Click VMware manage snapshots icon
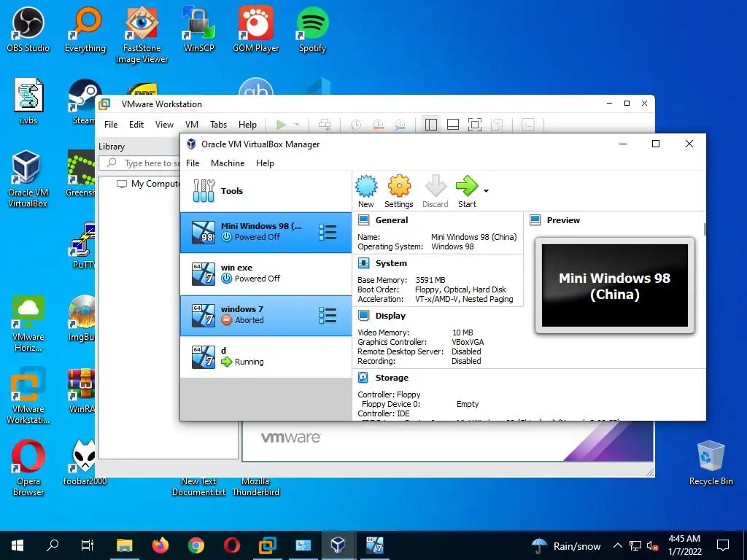Image resolution: width=747 pixels, height=560 pixels. point(400,125)
